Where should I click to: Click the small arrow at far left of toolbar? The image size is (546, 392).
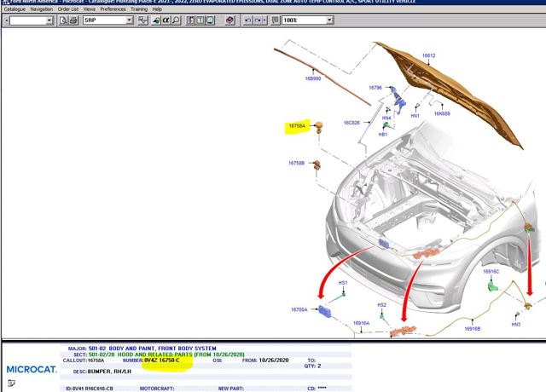pos(7,20)
